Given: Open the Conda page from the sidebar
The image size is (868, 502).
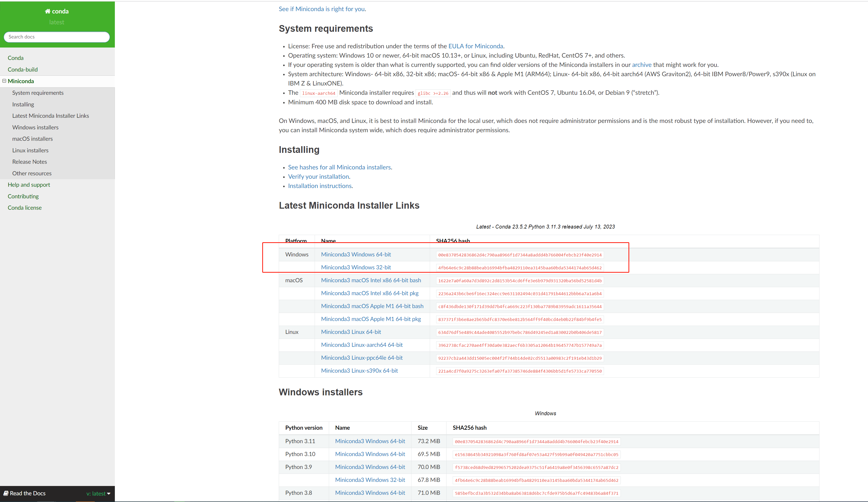Looking at the screenshot, I should [x=15, y=58].
